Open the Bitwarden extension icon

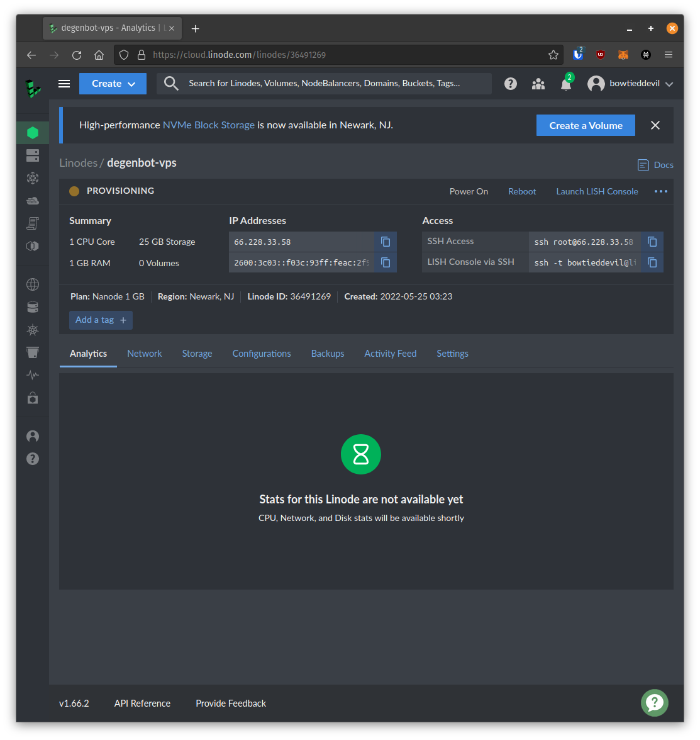click(578, 54)
